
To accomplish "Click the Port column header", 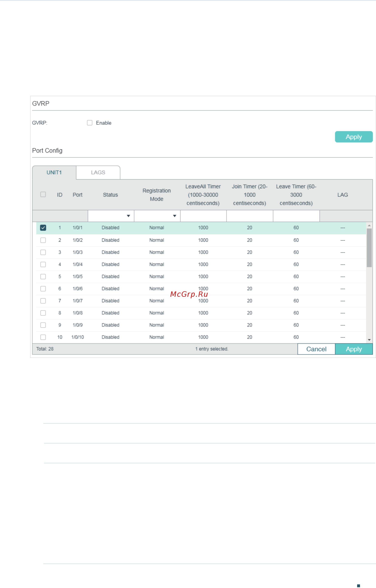I will tap(77, 195).
